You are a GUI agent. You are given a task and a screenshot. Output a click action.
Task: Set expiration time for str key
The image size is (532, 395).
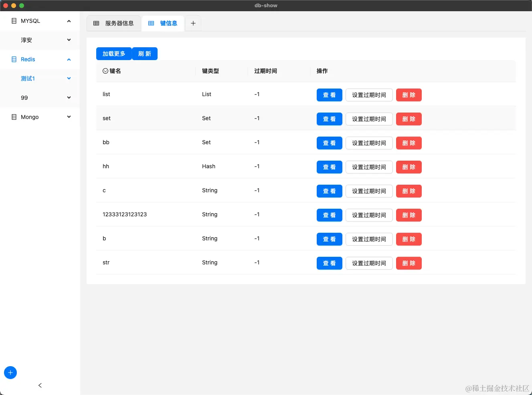369,263
